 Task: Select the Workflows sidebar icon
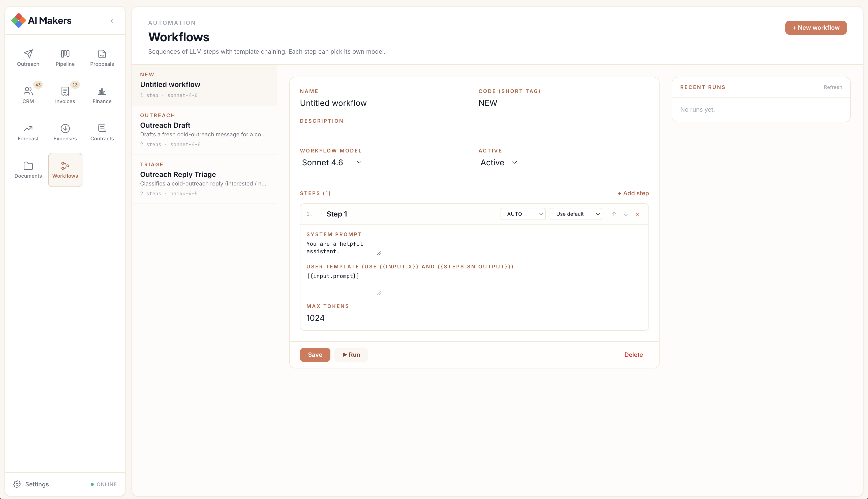tap(65, 170)
